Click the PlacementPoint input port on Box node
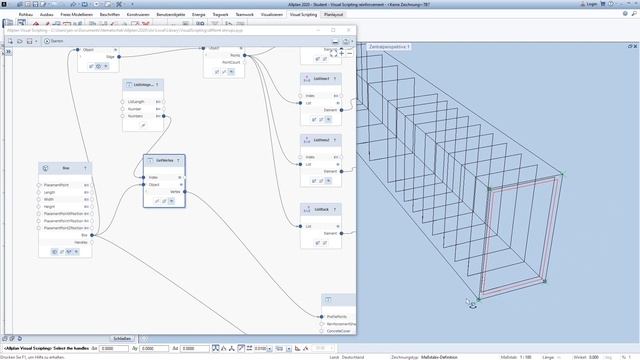This screenshot has width=640, height=360. coord(39,185)
